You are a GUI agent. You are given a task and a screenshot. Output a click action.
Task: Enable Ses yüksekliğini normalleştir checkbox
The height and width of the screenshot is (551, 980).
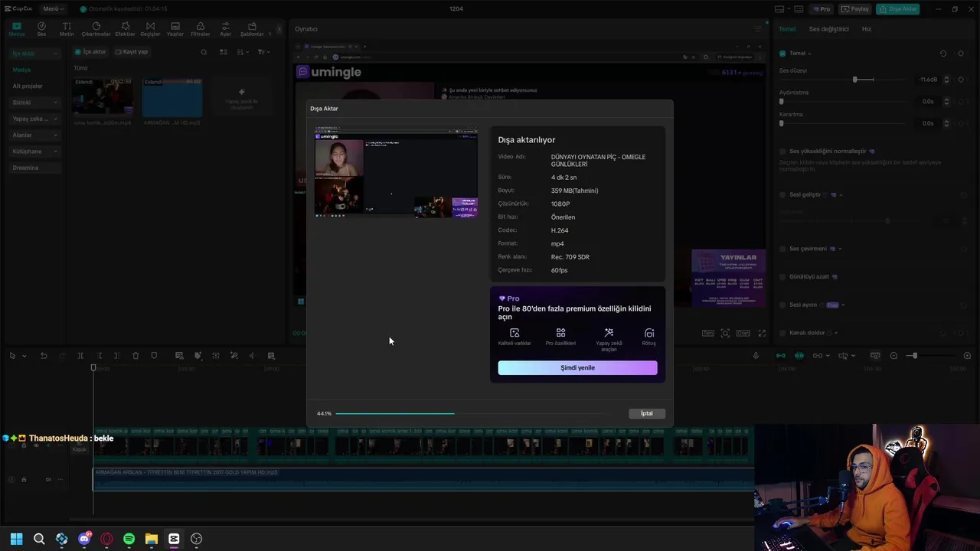click(782, 152)
